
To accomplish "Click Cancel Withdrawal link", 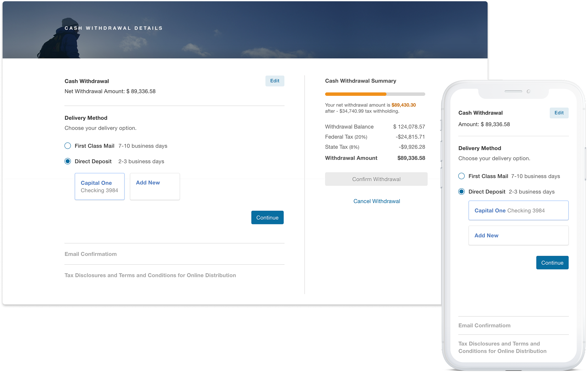I will (x=377, y=201).
